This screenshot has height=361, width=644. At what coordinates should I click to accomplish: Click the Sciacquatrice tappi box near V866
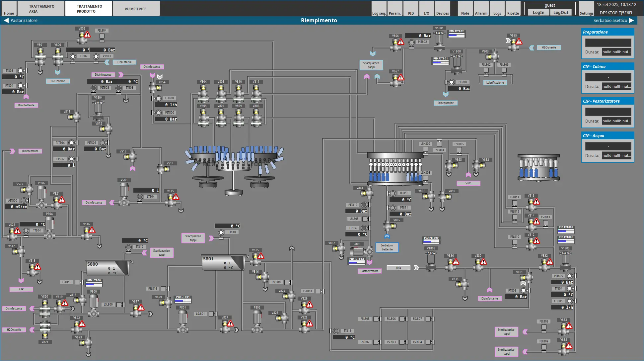point(371,65)
